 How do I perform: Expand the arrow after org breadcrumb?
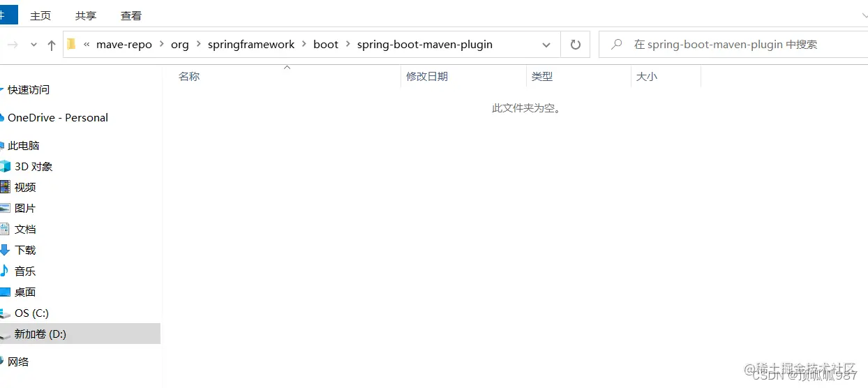(198, 45)
